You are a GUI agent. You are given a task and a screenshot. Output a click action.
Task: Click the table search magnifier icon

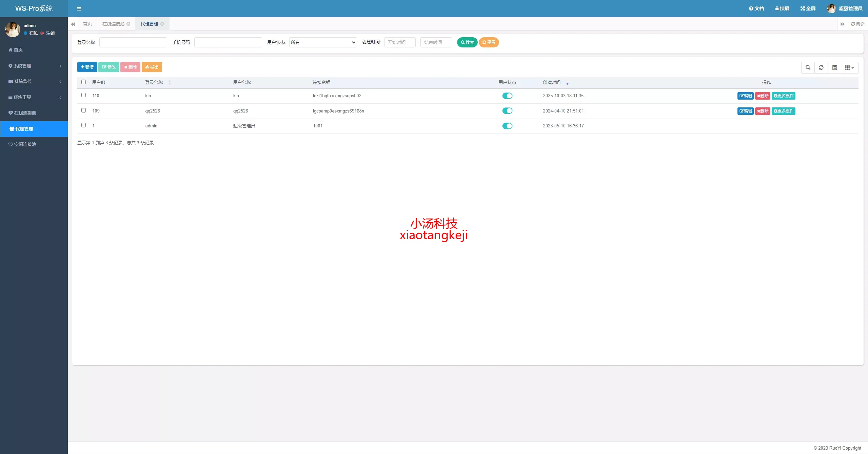tap(808, 68)
